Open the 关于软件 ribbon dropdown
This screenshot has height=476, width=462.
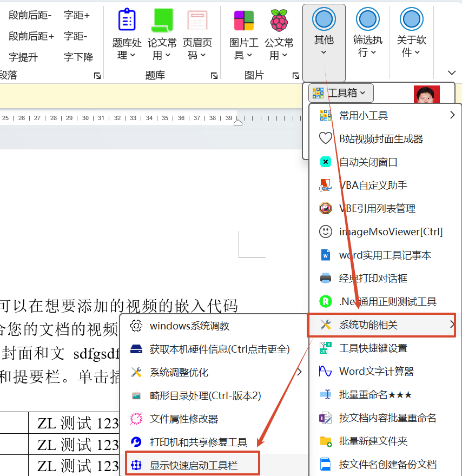point(411,33)
